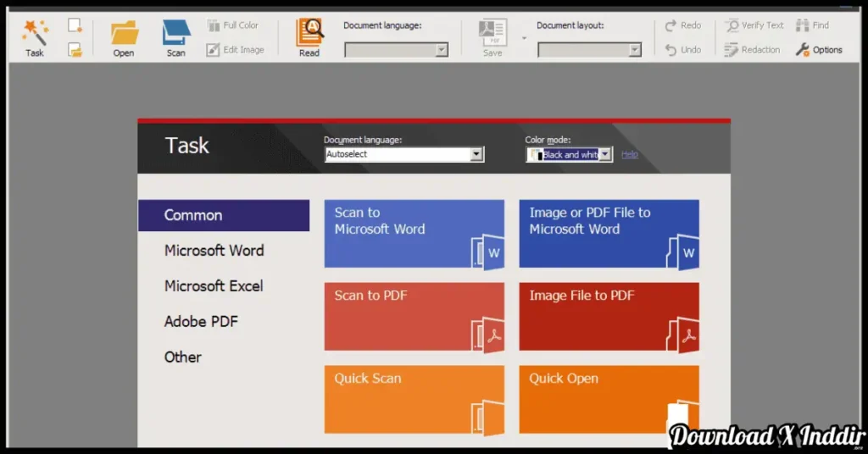Screen dimensions: 868x454
Task: Click the Read document icon
Action: tap(309, 33)
